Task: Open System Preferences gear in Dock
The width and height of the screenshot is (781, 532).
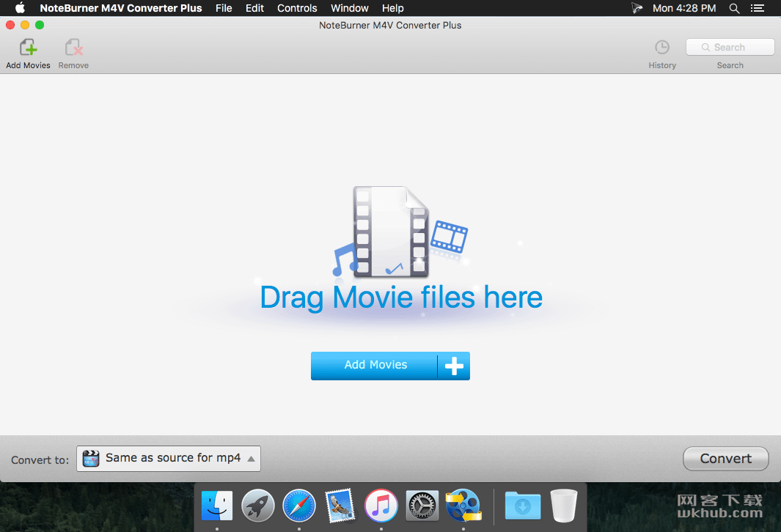Action: (x=422, y=506)
